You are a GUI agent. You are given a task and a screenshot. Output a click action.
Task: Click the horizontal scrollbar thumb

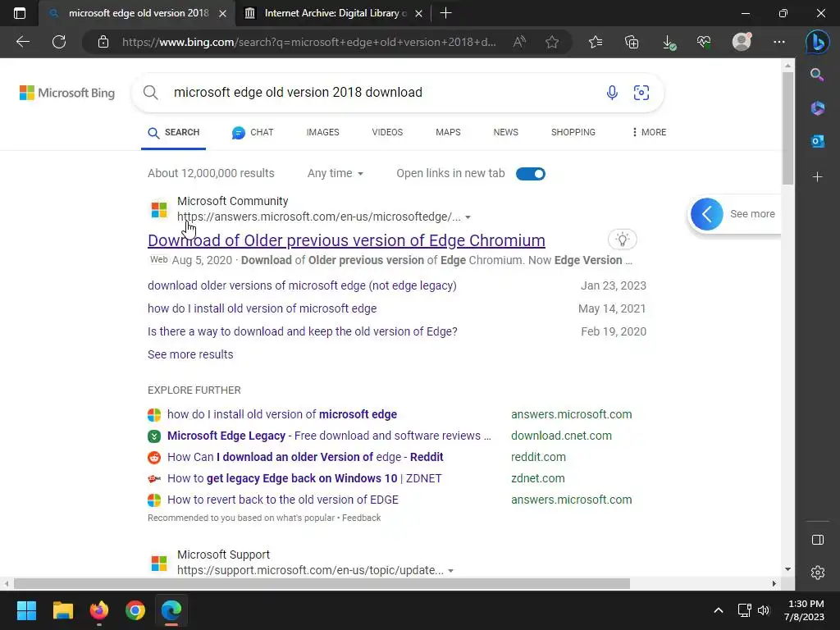[x=322, y=583]
